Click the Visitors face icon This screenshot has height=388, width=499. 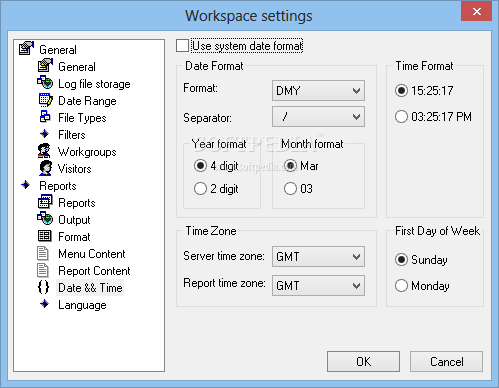(45, 168)
